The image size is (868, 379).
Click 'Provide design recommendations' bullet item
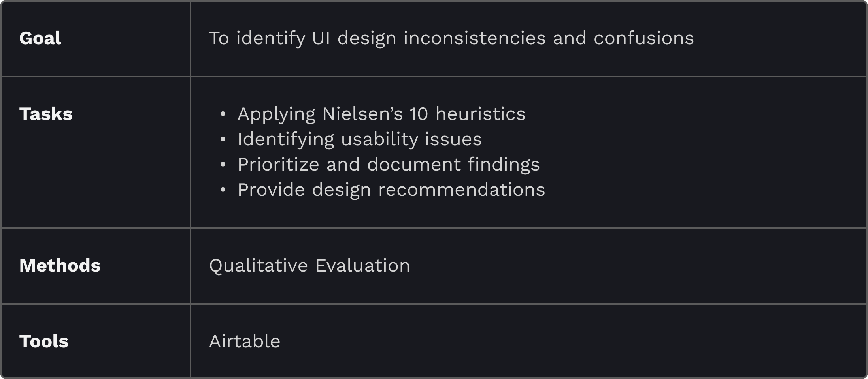point(391,190)
